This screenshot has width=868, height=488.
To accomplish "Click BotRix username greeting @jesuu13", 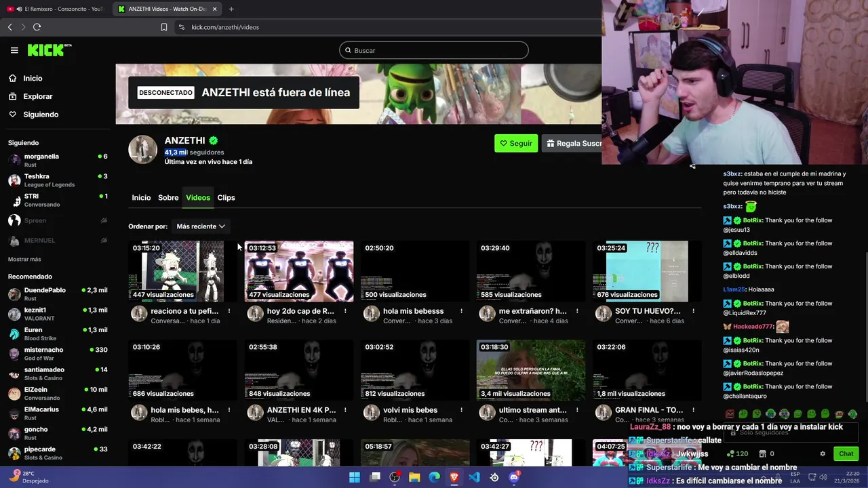I will click(x=753, y=220).
